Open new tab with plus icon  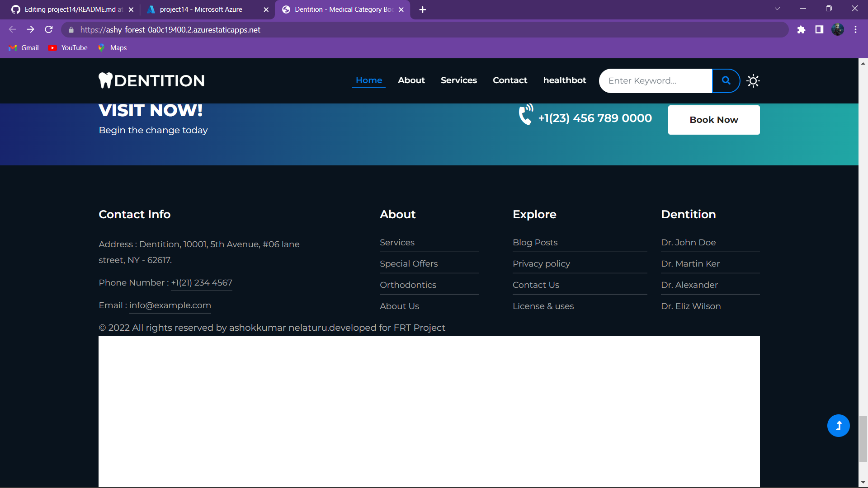(423, 9)
